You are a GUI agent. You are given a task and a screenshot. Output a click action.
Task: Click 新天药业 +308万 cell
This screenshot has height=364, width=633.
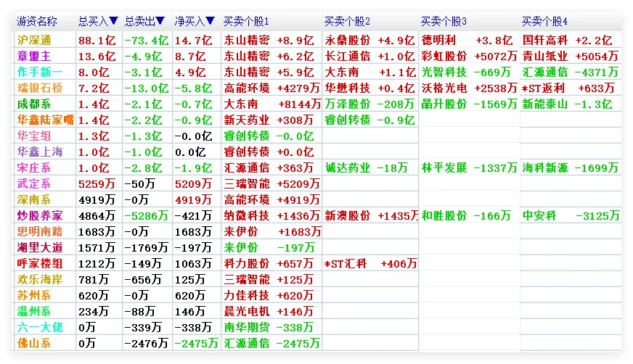(269, 120)
